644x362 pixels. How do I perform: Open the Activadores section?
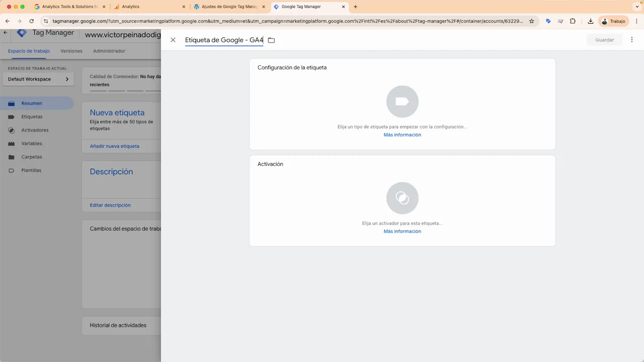point(35,130)
